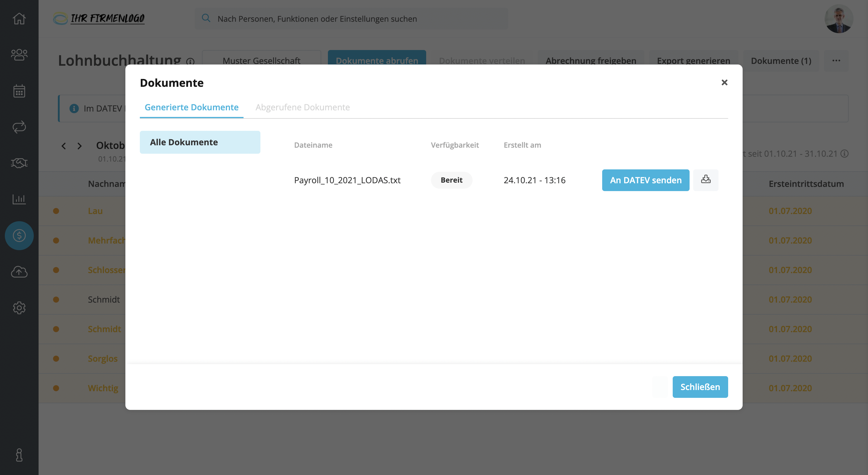Viewport: 868px width, 475px height.
Task: Click the search magnifier icon
Action: point(206,18)
